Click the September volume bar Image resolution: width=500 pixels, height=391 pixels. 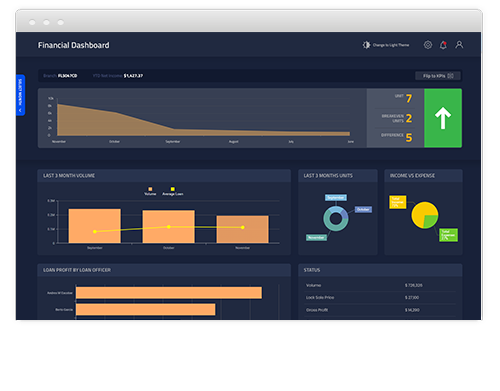[x=95, y=226]
